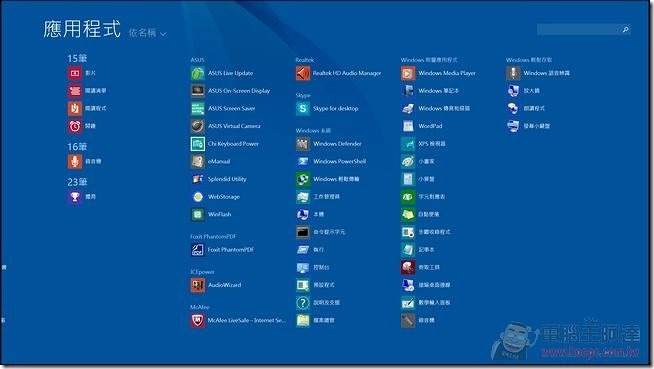Open 字元對應表 Character Map
The image size is (654, 369).
click(x=423, y=196)
